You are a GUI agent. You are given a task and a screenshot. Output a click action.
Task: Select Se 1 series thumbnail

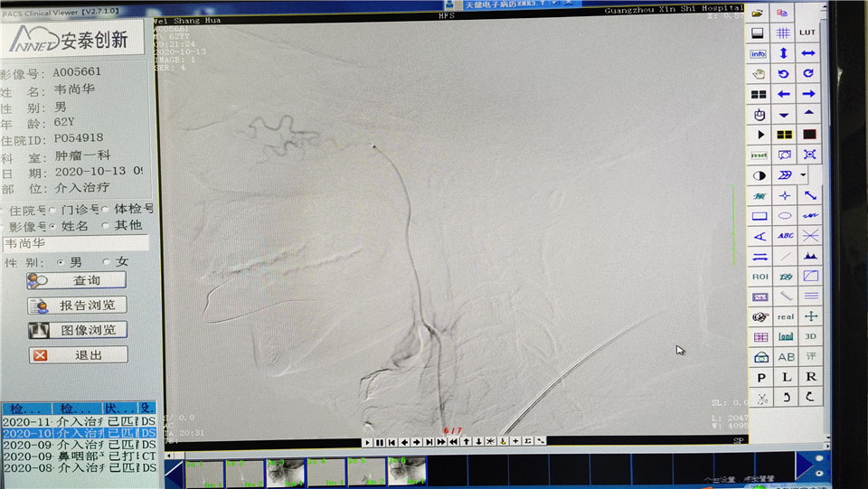[204, 474]
